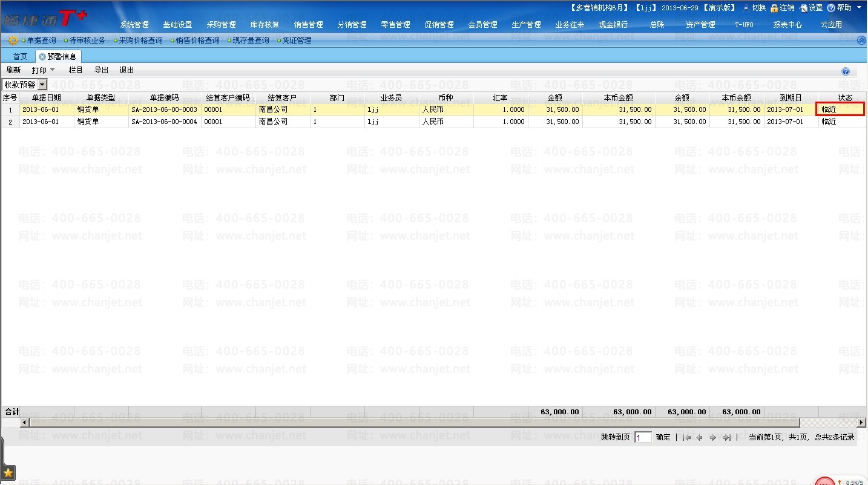Go to the last page arrow icon
868x485 pixels.
[x=726, y=437]
